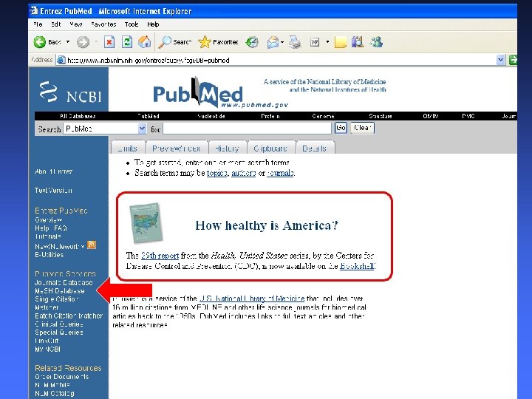Open the Bookshelf link

(358, 266)
